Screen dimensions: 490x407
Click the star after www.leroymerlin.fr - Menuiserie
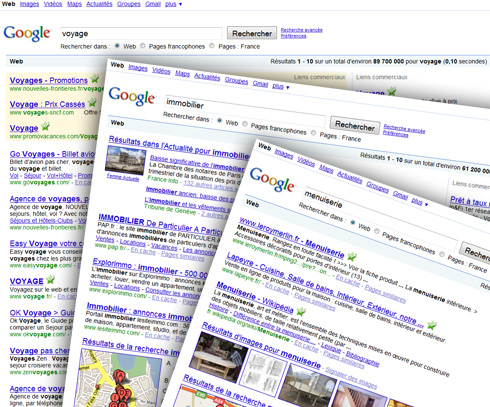click(x=352, y=256)
